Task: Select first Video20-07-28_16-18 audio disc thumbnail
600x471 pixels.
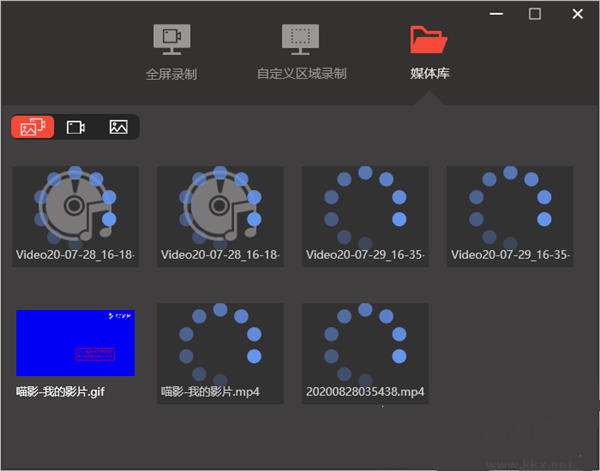Action: coord(75,216)
